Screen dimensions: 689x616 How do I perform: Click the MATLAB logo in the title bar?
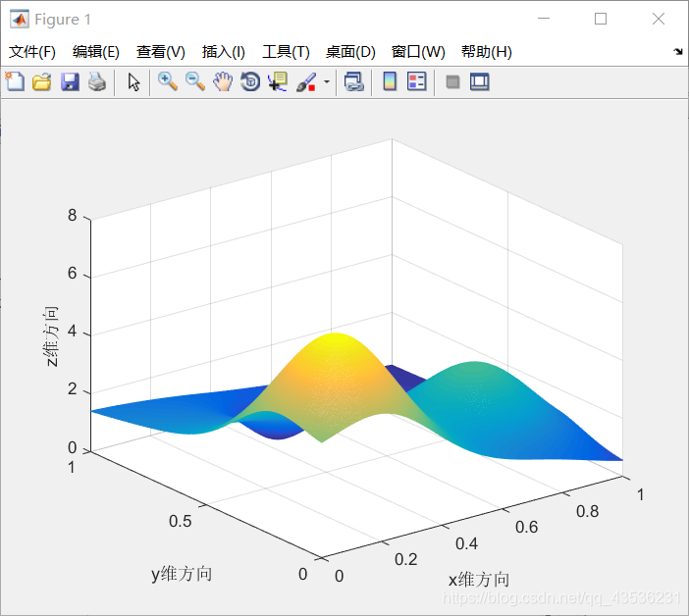point(20,19)
